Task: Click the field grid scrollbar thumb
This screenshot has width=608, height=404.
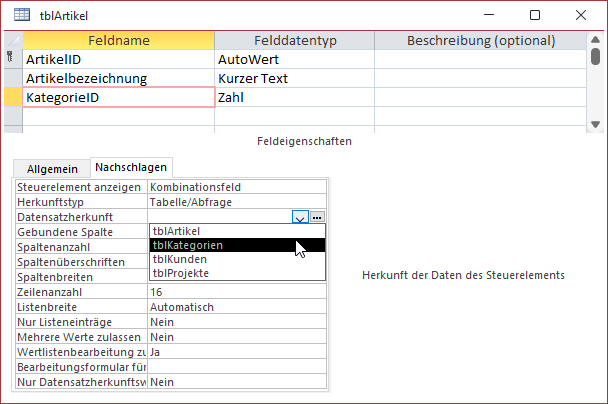Action: coord(596,56)
